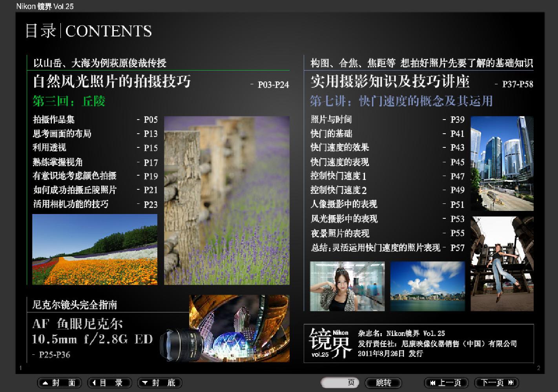Click the 发行责任社 publisher line
The width and height of the screenshot is (558, 392).
[x=437, y=344]
